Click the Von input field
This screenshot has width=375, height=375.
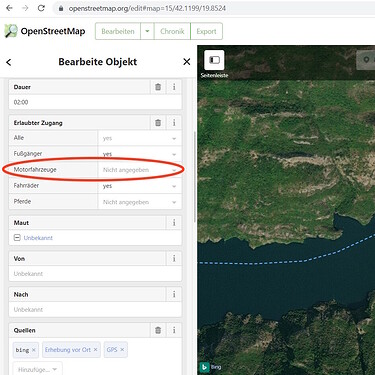tap(95, 274)
